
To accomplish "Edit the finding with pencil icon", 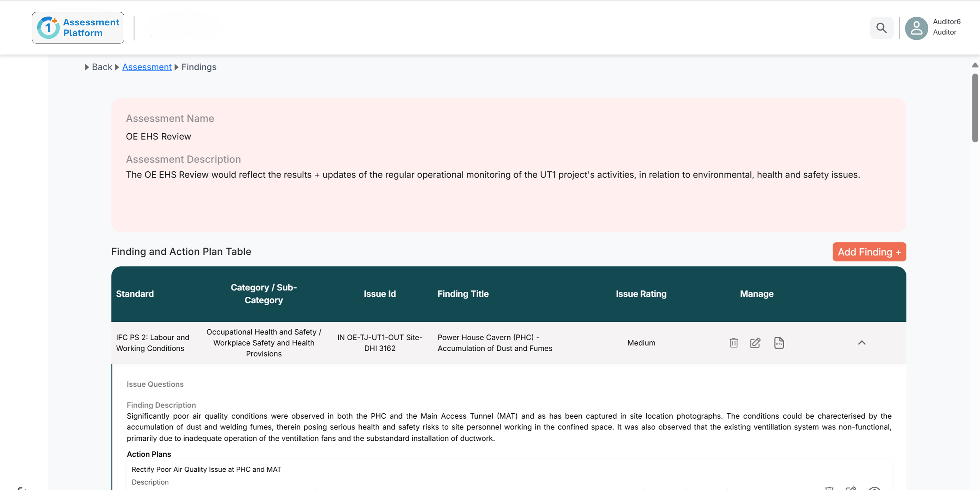I will click(x=755, y=343).
